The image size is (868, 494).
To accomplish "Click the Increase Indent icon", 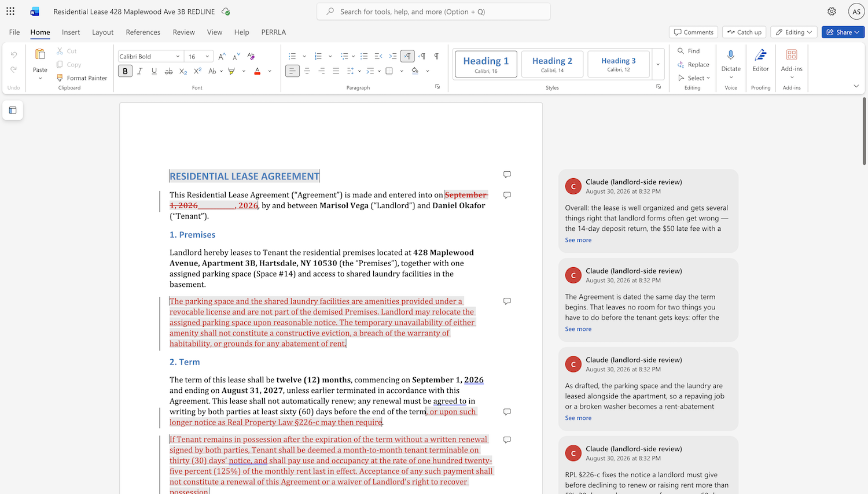I will [x=393, y=57].
